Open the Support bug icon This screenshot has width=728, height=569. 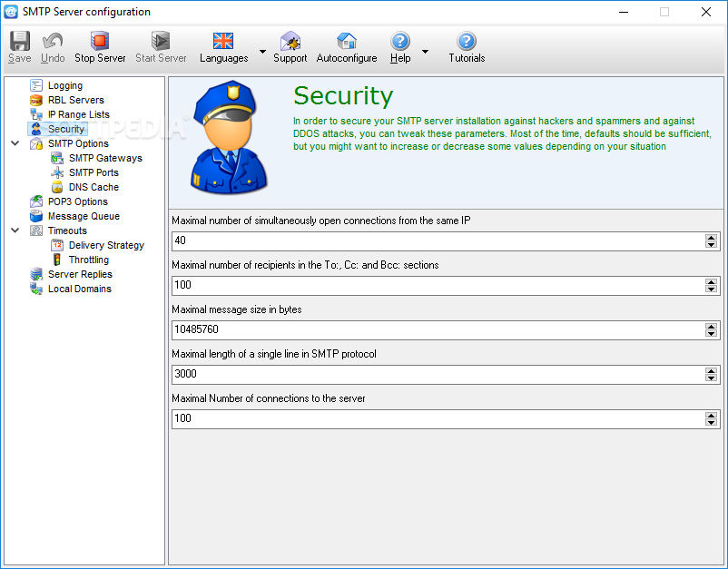pos(290,41)
